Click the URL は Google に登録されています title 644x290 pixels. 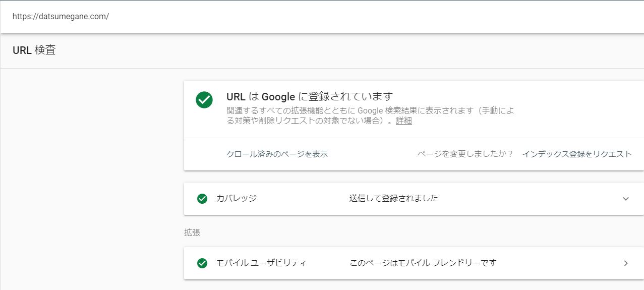[x=310, y=97]
